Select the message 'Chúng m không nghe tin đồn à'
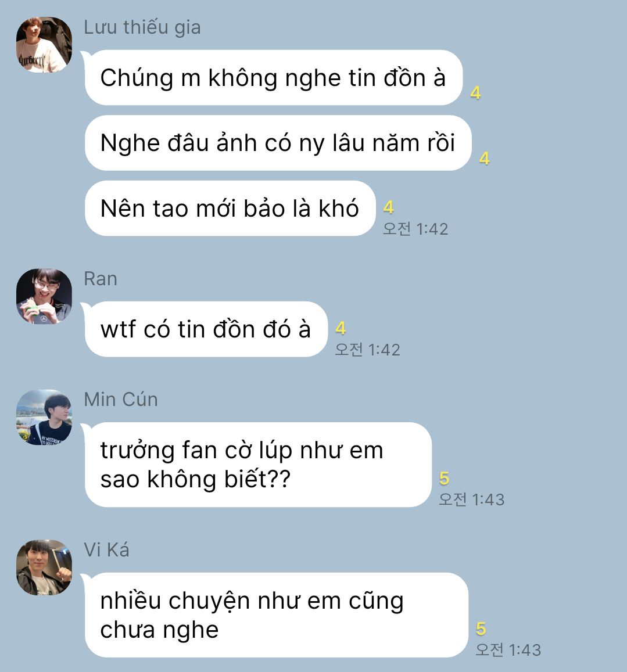This screenshot has height=672, width=627. click(x=273, y=78)
